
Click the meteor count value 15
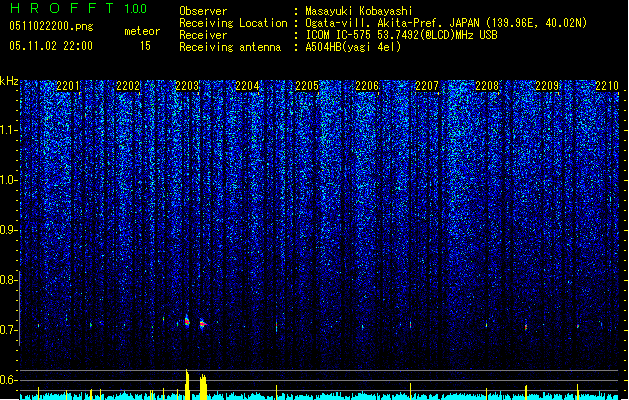145,46
